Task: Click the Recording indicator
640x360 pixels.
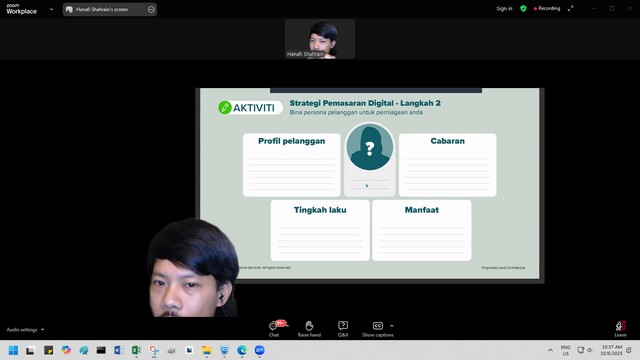Action: click(547, 8)
